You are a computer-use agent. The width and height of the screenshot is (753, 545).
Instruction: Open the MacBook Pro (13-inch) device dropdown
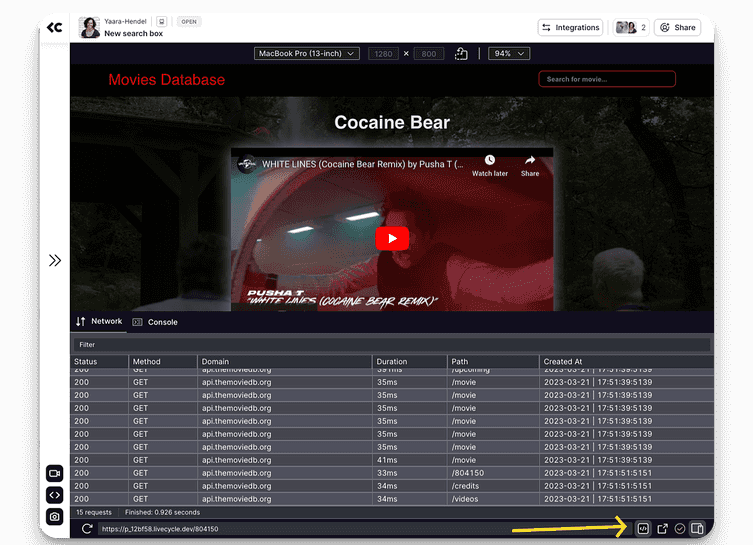point(306,53)
